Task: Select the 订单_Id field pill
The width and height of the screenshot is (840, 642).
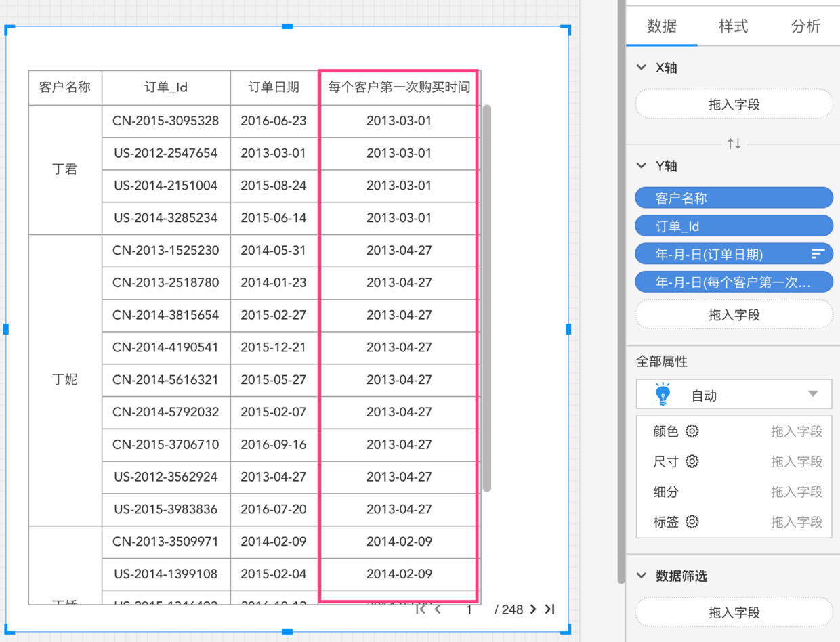Action: click(x=734, y=226)
